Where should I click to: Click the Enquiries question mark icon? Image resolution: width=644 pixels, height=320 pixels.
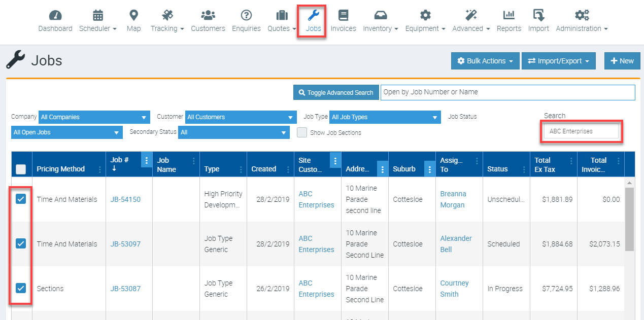click(x=246, y=15)
